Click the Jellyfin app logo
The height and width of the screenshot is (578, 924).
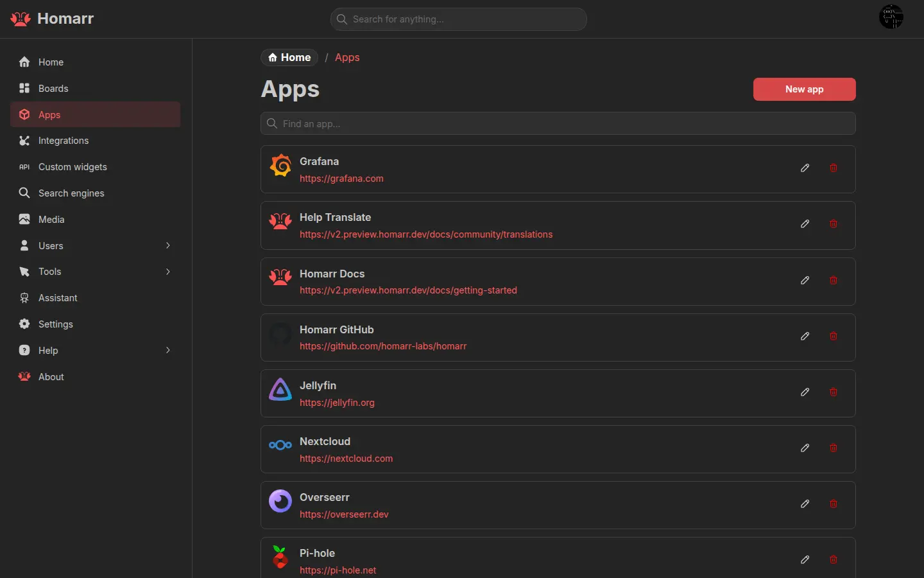[280, 390]
